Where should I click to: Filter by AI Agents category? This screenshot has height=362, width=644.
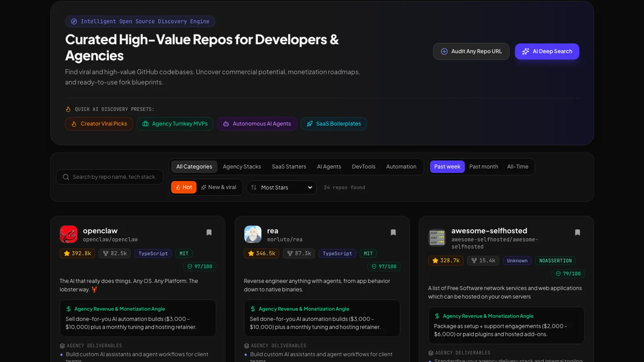329,167
